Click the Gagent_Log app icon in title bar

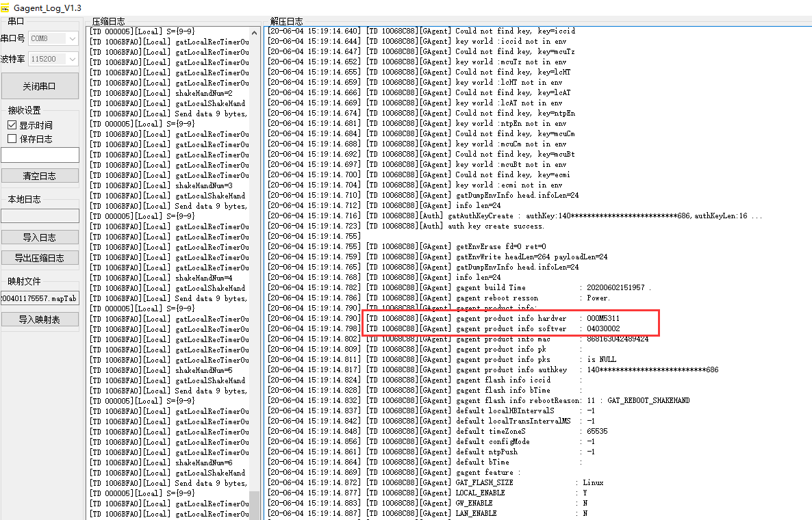[x=6, y=8]
